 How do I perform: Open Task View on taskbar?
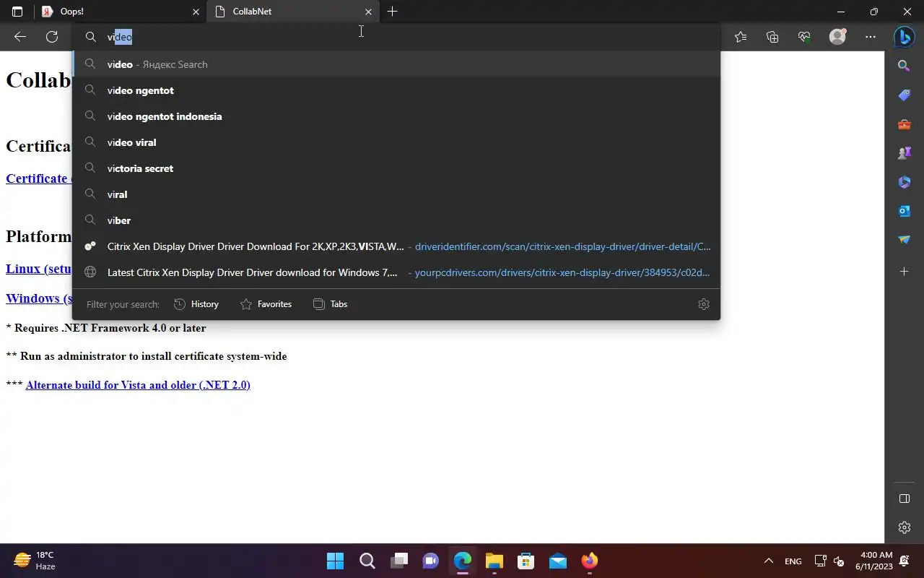tap(398, 561)
